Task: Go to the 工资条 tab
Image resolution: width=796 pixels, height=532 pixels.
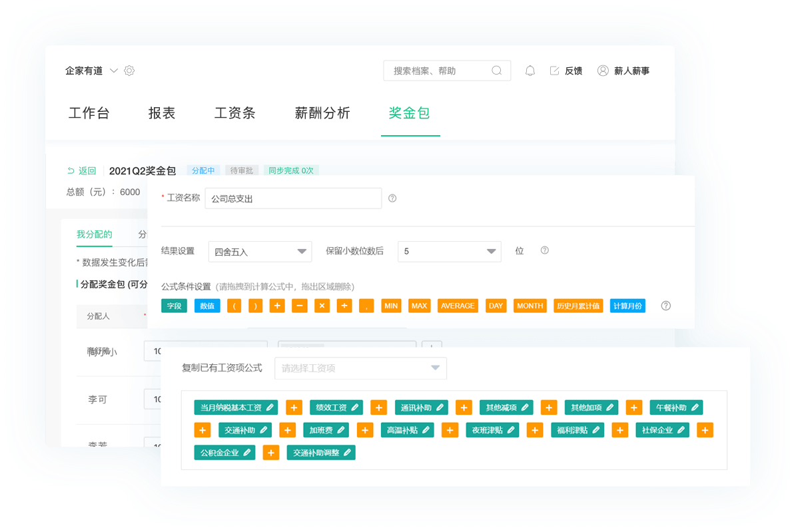Action: [x=234, y=113]
